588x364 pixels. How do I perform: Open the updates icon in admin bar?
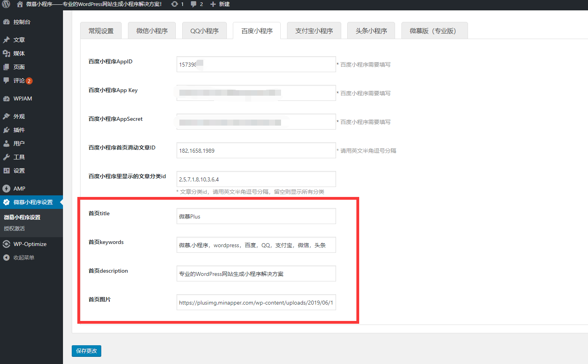(x=175, y=4)
